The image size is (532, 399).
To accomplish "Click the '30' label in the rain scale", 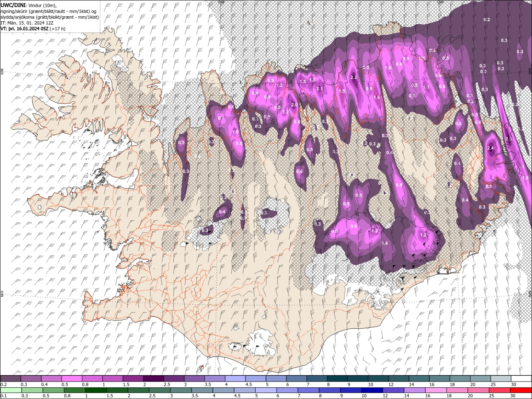I will [513, 396].
